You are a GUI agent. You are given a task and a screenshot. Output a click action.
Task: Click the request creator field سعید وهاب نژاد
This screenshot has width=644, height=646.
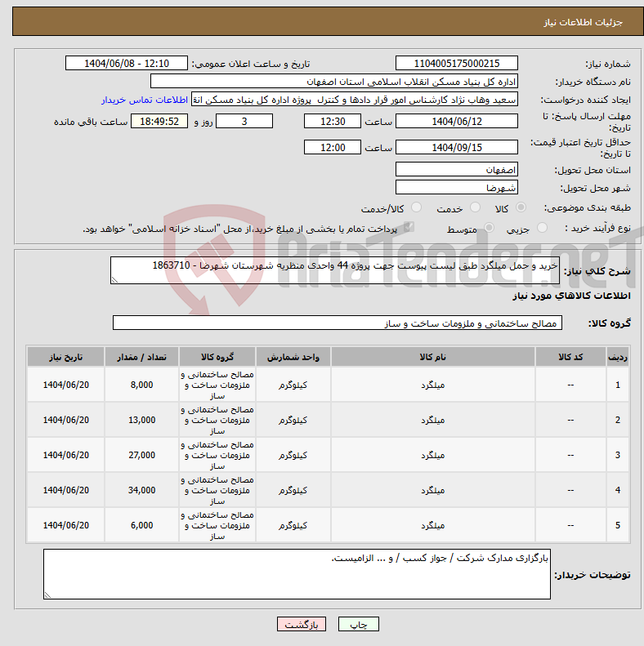(x=355, y=100)
